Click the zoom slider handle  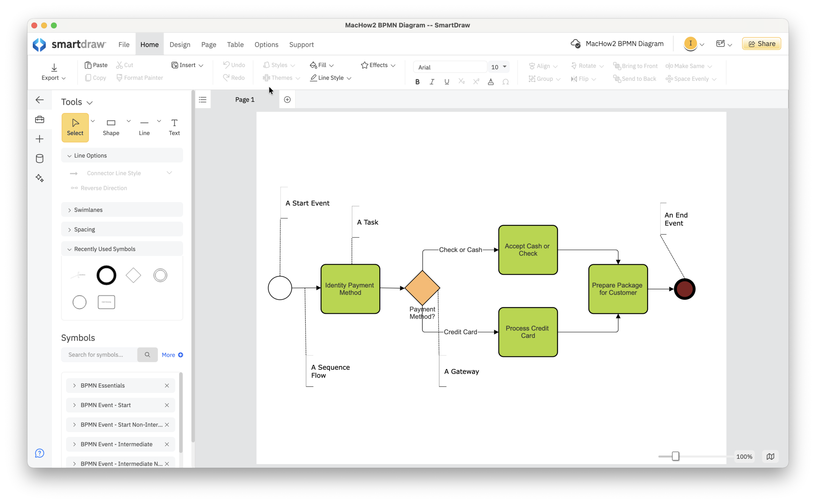coord(675,456)
